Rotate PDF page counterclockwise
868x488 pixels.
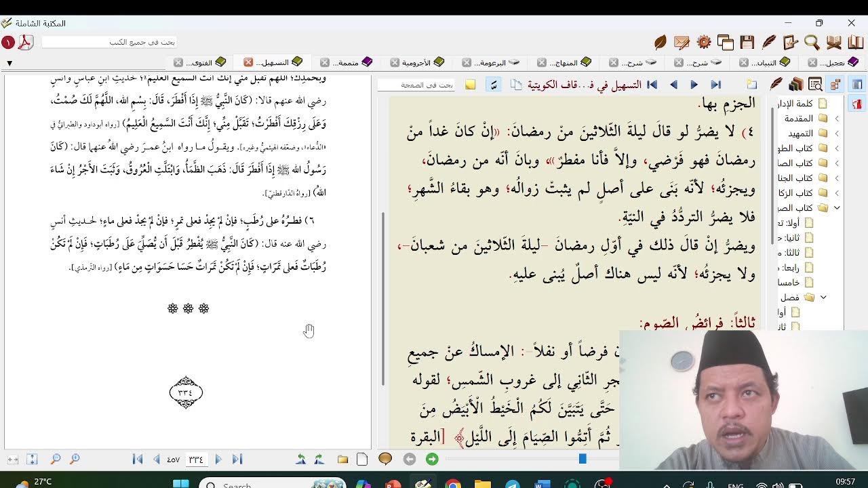(301, 459)
